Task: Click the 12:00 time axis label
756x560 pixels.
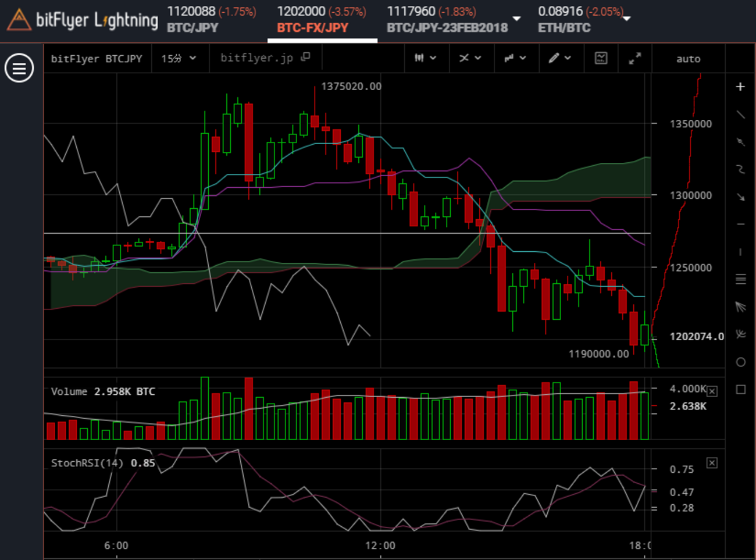Action: coord(380,545)
